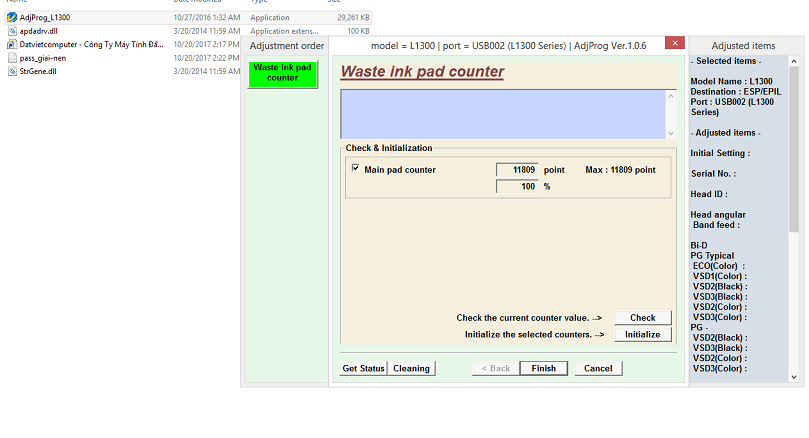Viewport: 809px width, 438px height.
Task: Click the Adjusted items panel header
Action: (x=743, y=46)
